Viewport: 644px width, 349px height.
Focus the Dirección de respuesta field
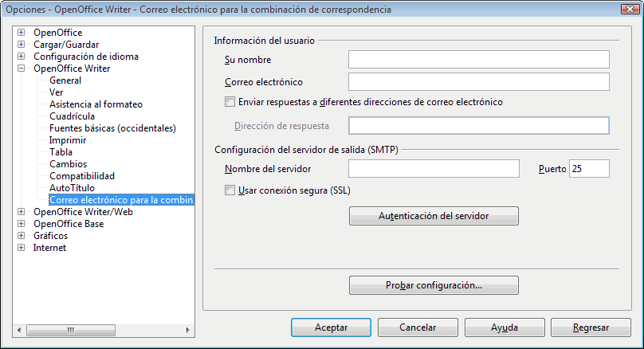479,126
